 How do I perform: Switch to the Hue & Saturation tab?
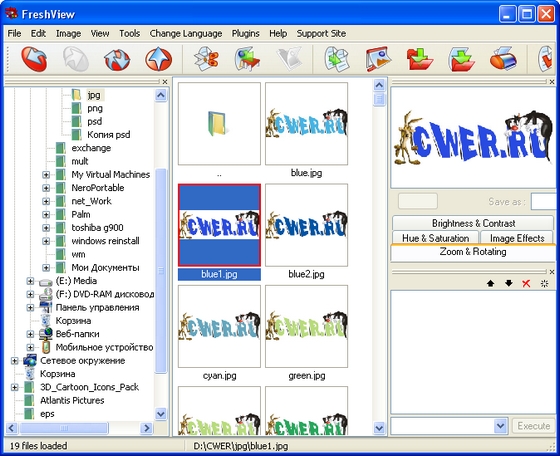(x=435, y=238)
